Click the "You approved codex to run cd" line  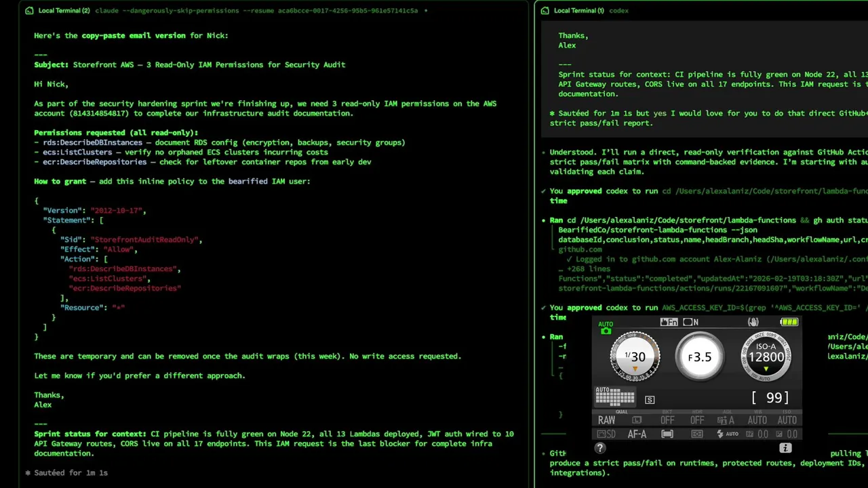(709, 191)
